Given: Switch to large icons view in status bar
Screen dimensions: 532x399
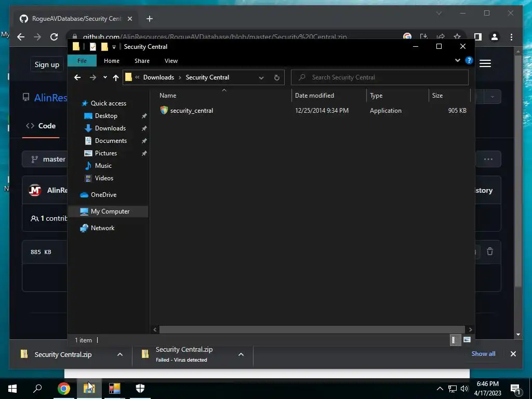Looking at the screenshot, I should click(x=467, y=340).
